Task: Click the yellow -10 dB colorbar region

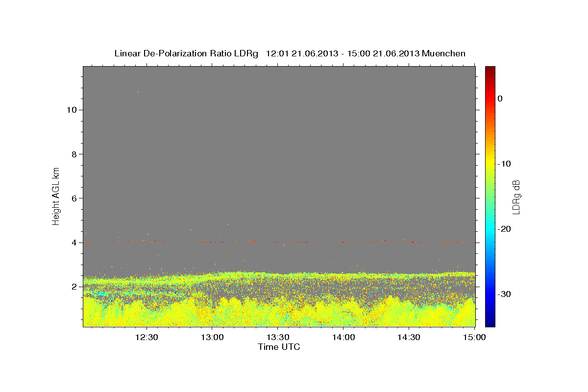Action: tap(490, 164)
